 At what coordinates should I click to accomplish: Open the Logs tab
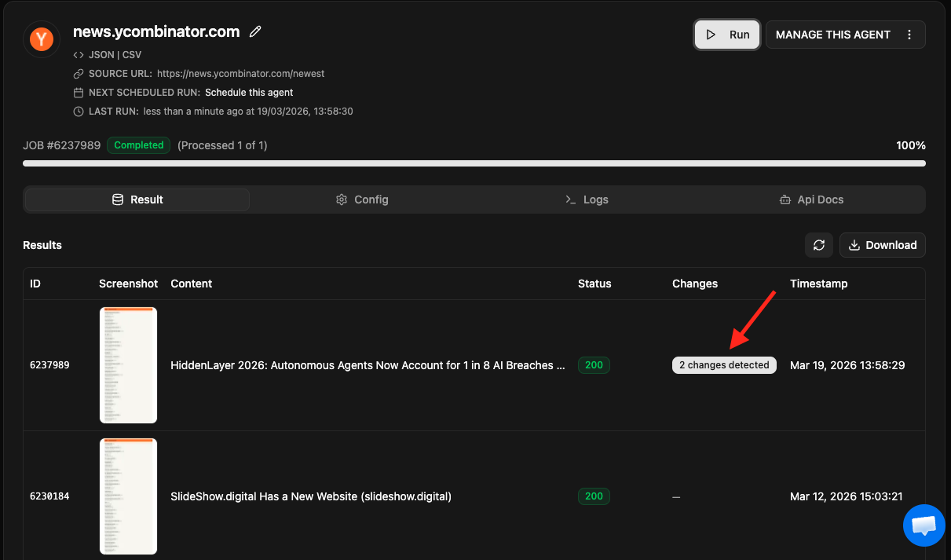(x=587, y=199)
